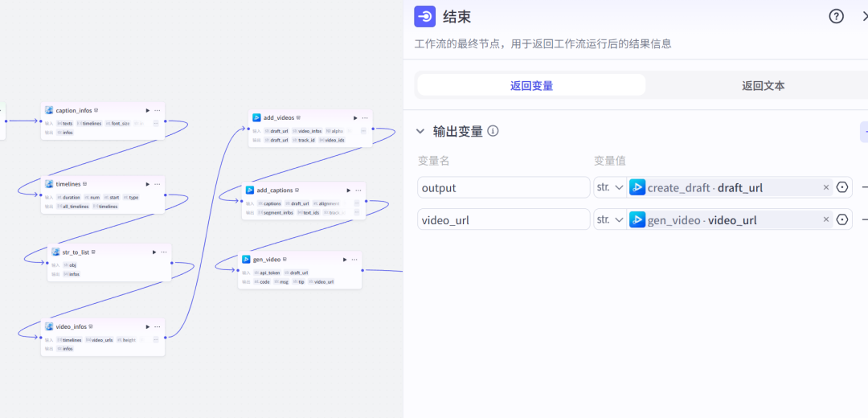Collapse the 输出变量 section
Image resolution: width=868 pixels, height=418 pixels.
(420, 131)
